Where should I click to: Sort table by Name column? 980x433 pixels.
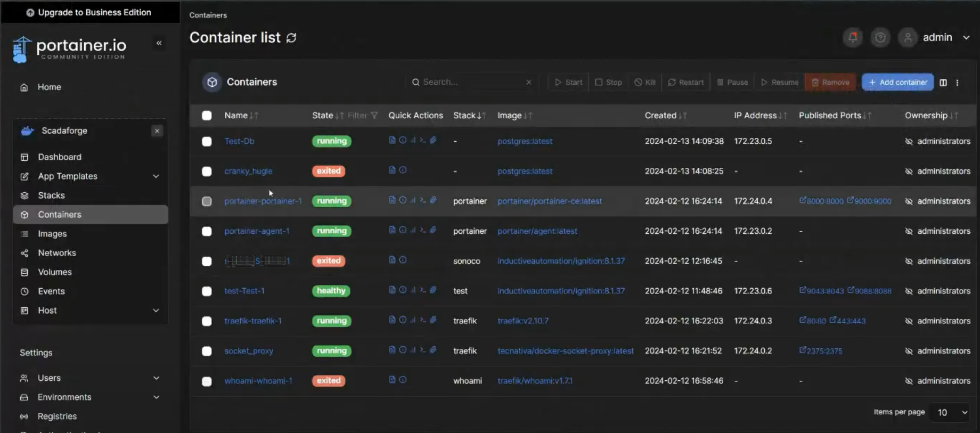coord(241,116)
